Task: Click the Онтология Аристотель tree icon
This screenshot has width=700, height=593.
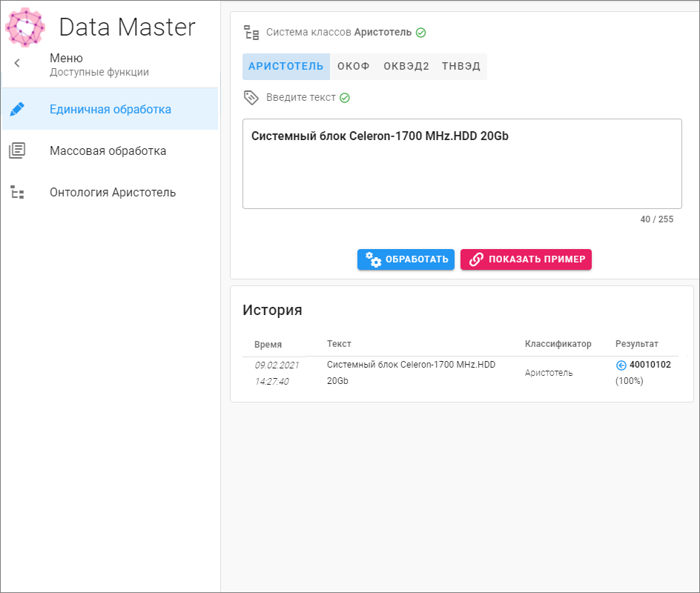Action: point(17,192)
